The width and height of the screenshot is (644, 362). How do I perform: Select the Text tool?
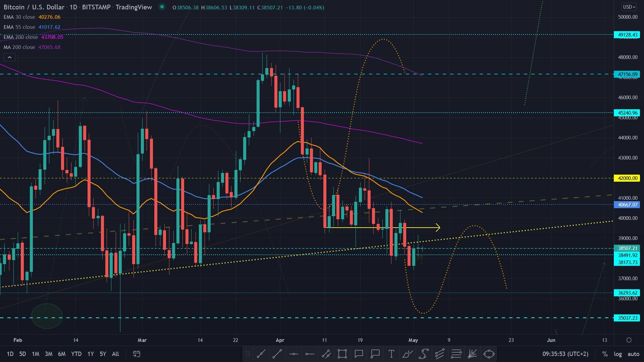click(x=391, y=354)
